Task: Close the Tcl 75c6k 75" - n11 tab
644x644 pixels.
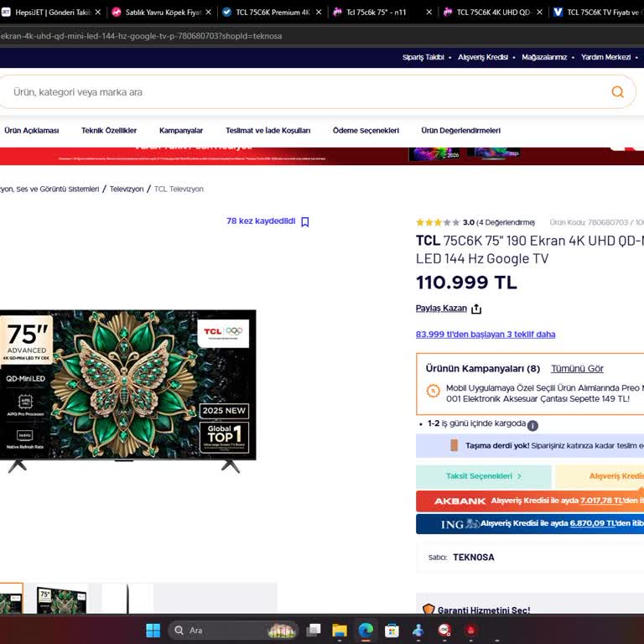Action: (x=428, y=13)
